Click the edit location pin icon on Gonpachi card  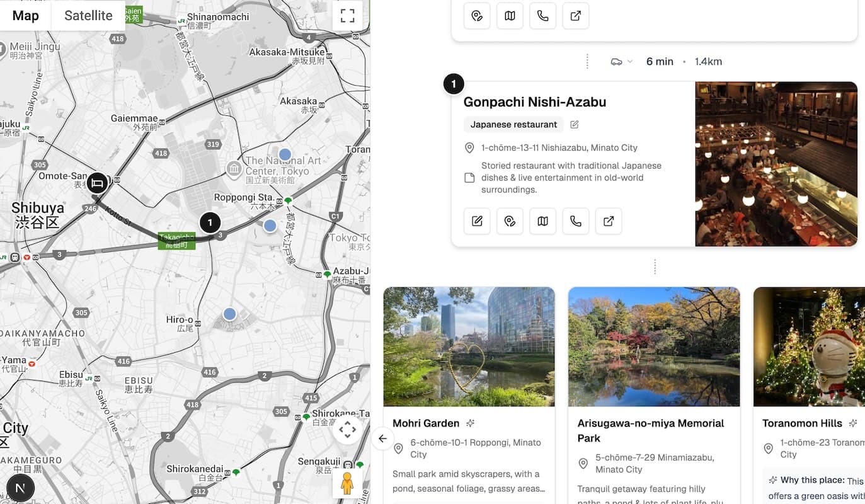pos(510,221)
